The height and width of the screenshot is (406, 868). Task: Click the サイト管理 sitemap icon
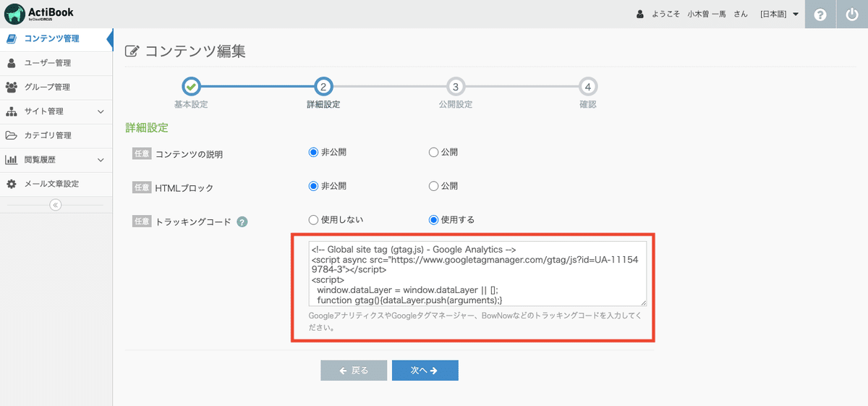tap(12, 111)
